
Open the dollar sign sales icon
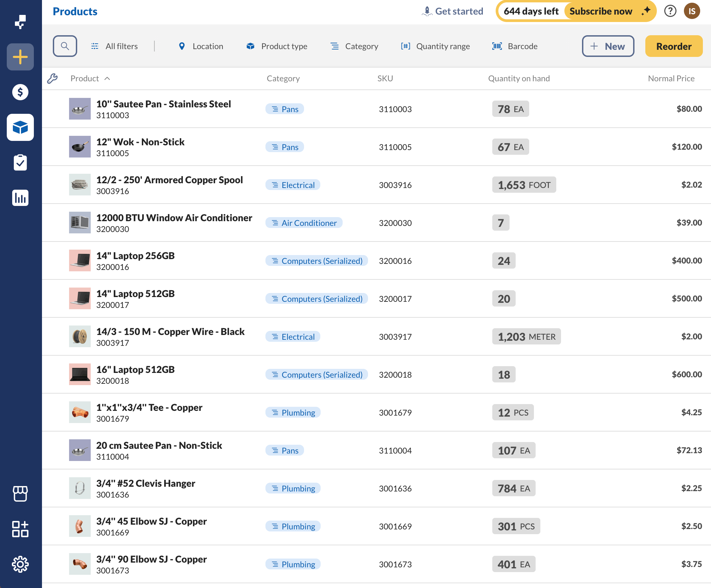tap(20, 92)
